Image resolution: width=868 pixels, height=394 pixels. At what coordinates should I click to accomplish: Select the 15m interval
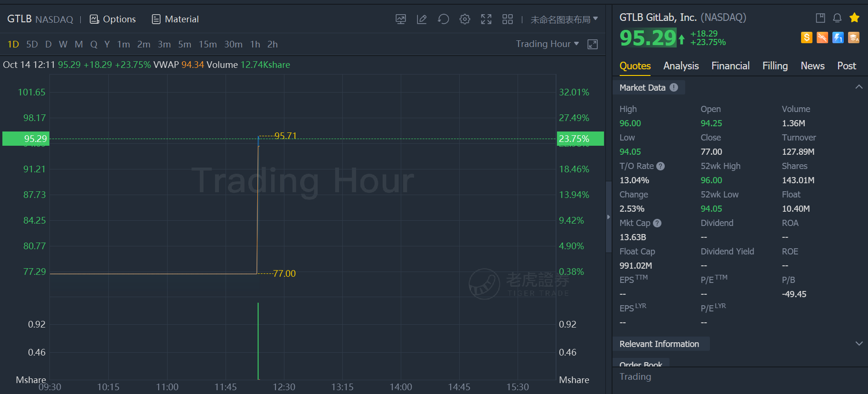[x=208, y=44]
